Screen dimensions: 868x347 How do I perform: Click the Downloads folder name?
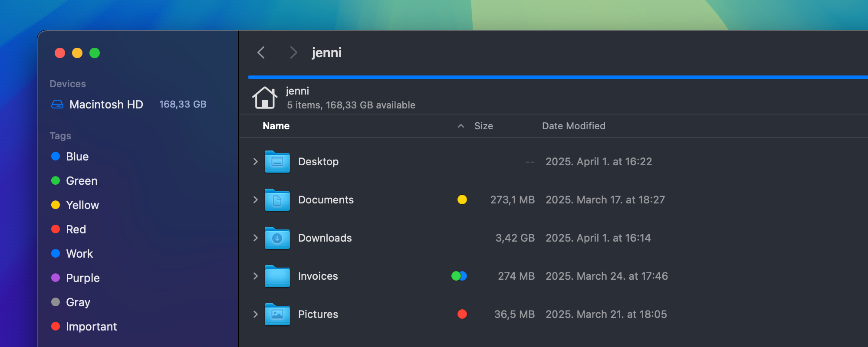pyautogui.click(x=325, y=238)
